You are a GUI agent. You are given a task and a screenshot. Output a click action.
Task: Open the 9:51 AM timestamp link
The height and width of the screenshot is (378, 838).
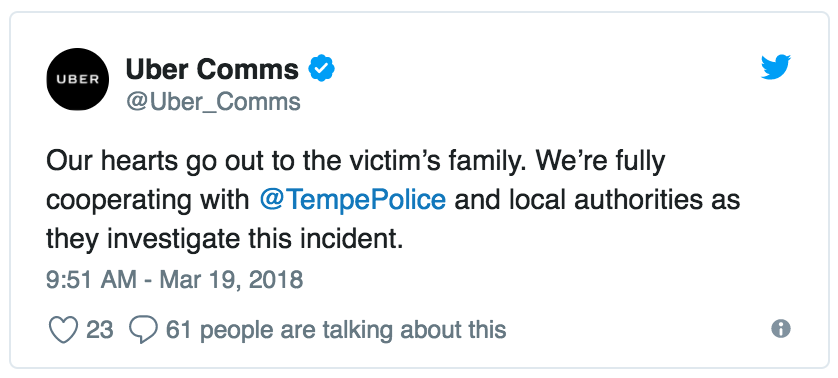pos(91,280)
